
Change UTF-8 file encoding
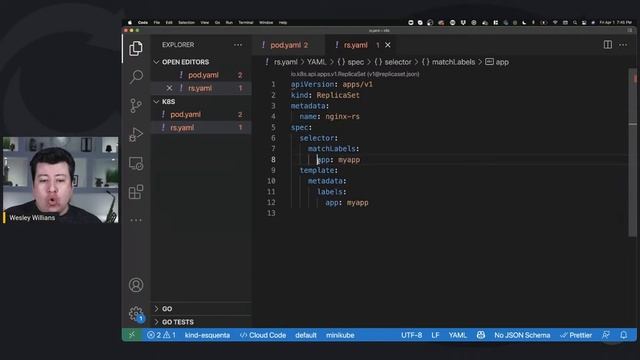point(411,335)
